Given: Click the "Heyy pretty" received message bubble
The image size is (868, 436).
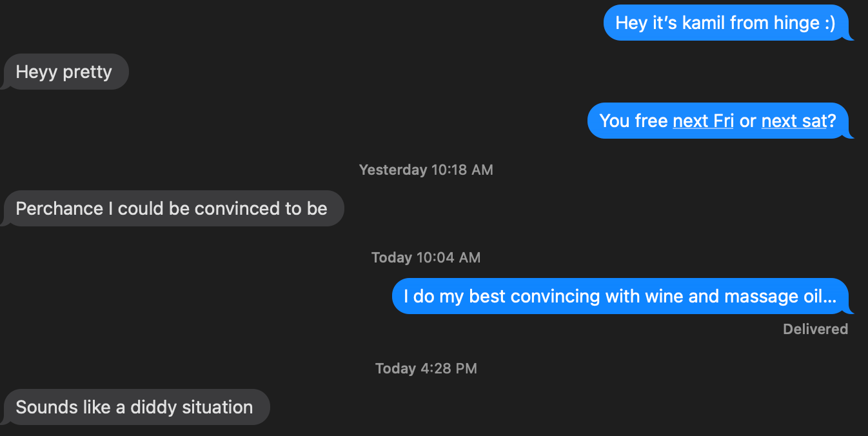Looking at the screenshot, I should click(x=64, y=72).
